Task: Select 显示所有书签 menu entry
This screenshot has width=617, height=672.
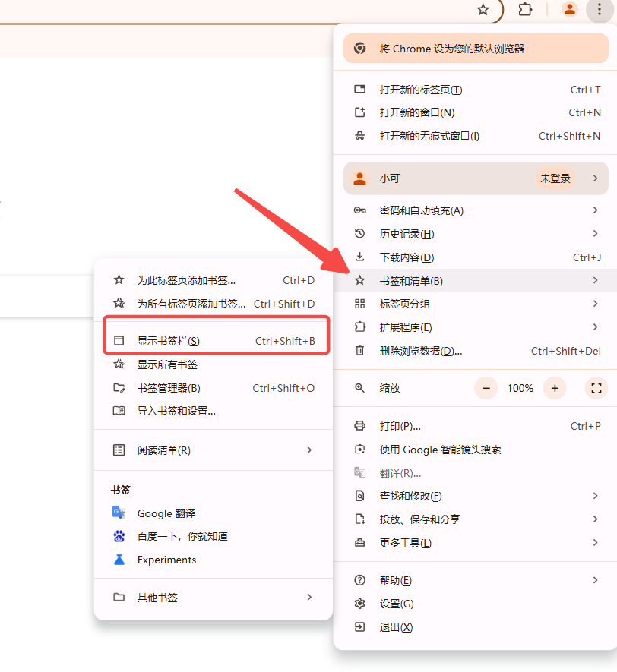Action: coord(214,364)
